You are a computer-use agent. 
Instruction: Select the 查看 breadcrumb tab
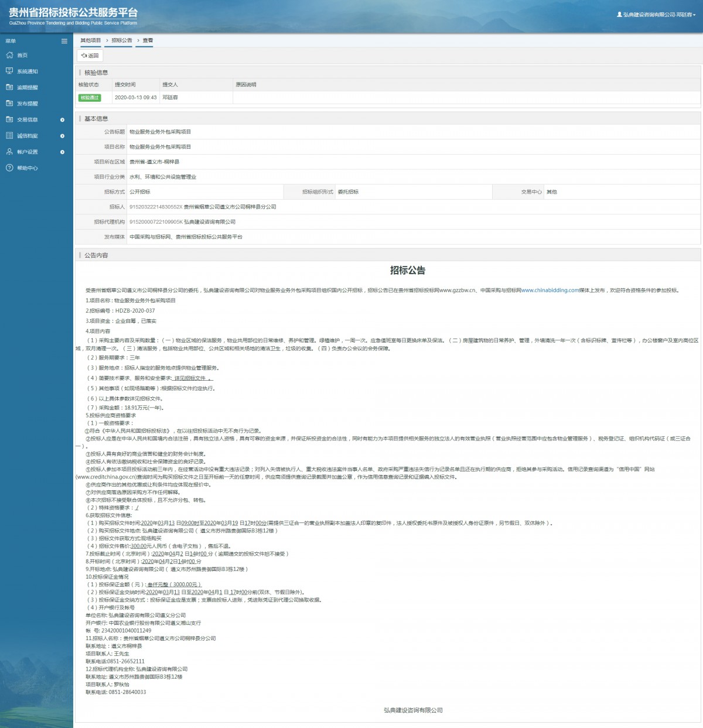point(148,40)
